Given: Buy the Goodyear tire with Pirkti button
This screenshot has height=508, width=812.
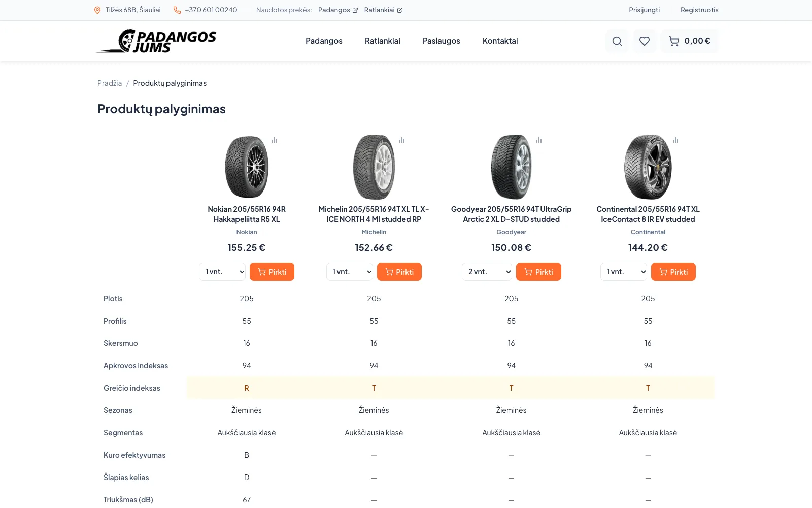Looking at the screenshot, I should [x=538, y=272].
